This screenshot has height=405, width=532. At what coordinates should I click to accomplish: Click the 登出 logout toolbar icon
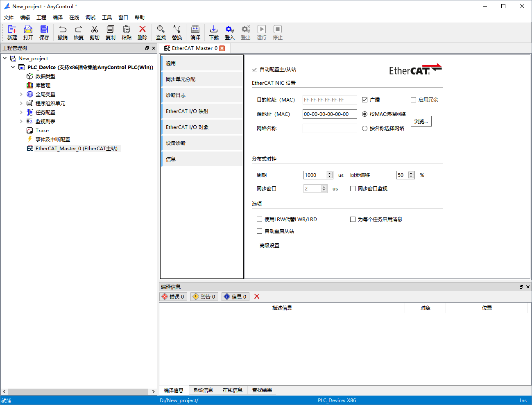246,32
